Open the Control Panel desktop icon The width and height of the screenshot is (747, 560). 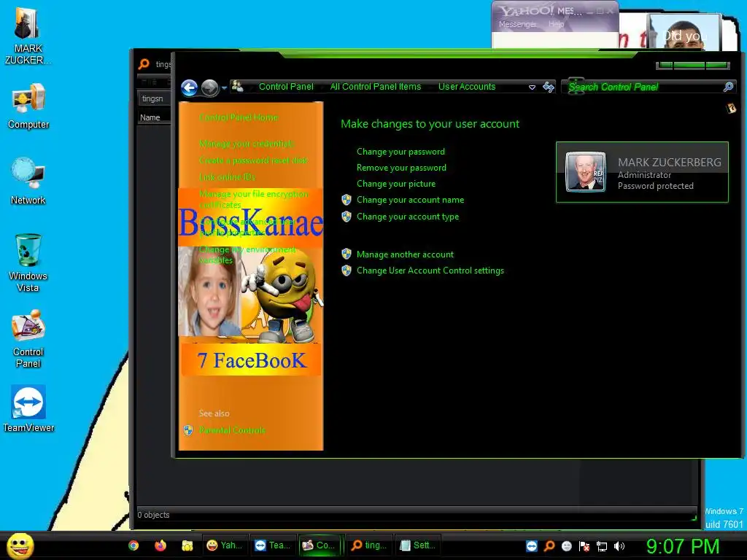(x=28, y=338)
